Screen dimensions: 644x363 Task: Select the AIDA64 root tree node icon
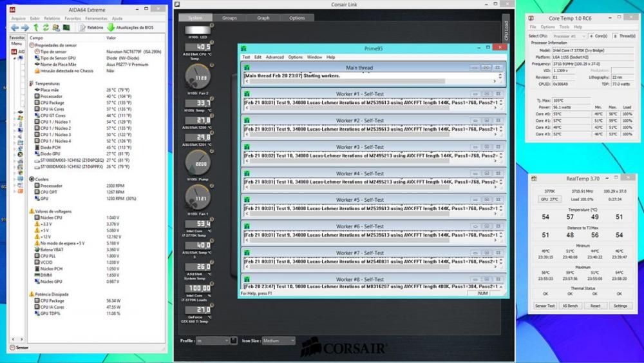(14, 52)
